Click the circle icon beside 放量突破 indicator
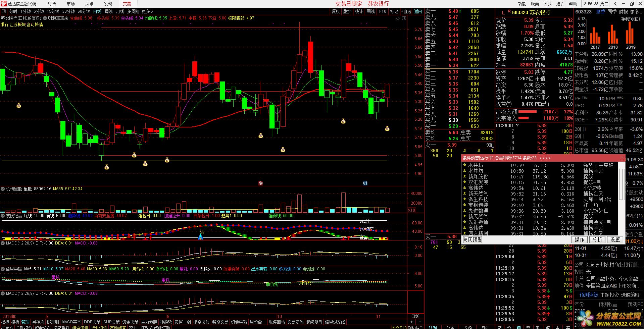Viewport: 644px width, 329px height. click(3, 269)
